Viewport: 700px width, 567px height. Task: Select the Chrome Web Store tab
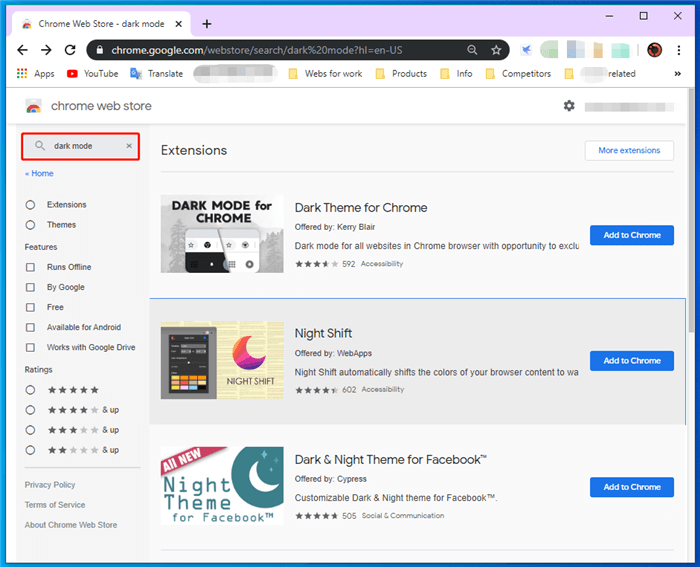[101, 24]
